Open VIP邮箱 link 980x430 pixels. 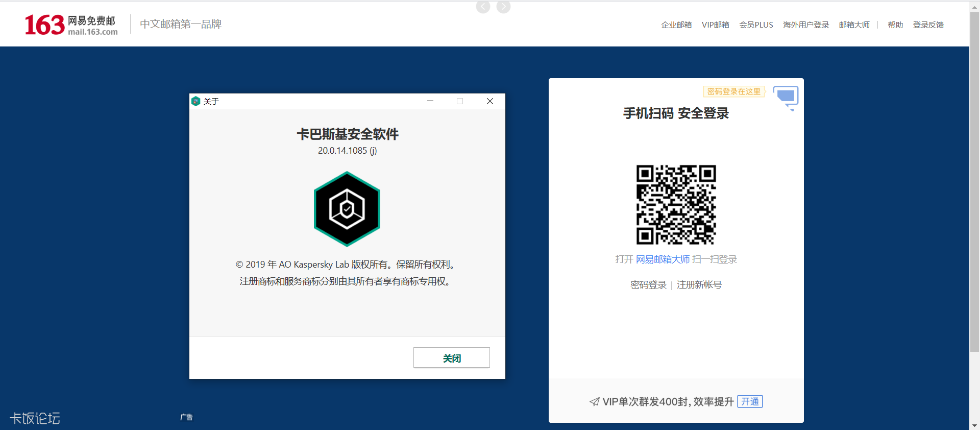pyautogui.click(x=715, y=25)
